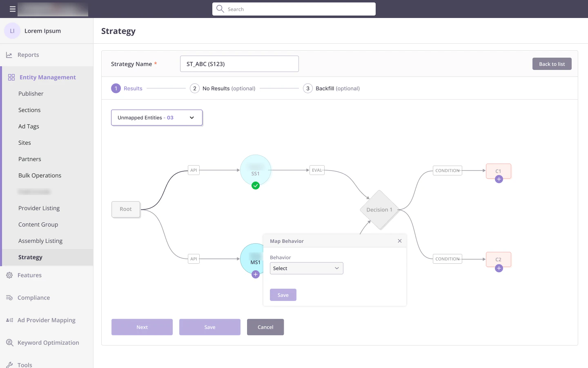
Task: Select the SS1 node circle
Action: (256, 170)
